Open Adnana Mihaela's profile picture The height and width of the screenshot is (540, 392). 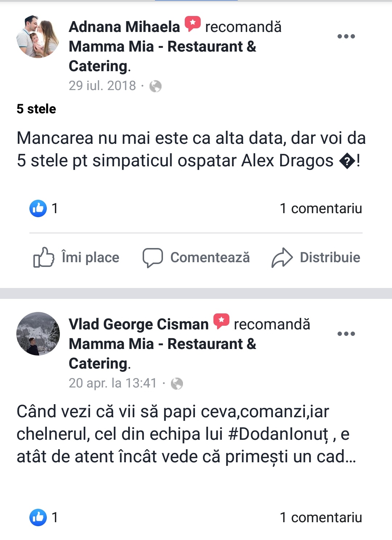[x=38, y=36]
